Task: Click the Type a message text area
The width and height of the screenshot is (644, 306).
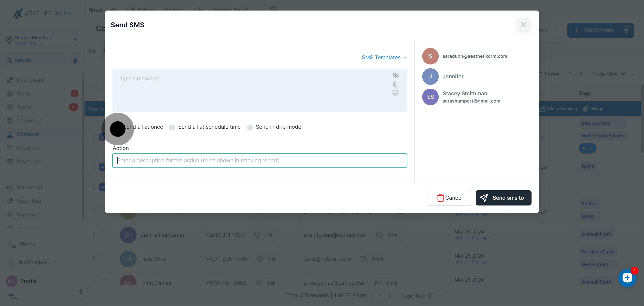Action: (250, 90)
